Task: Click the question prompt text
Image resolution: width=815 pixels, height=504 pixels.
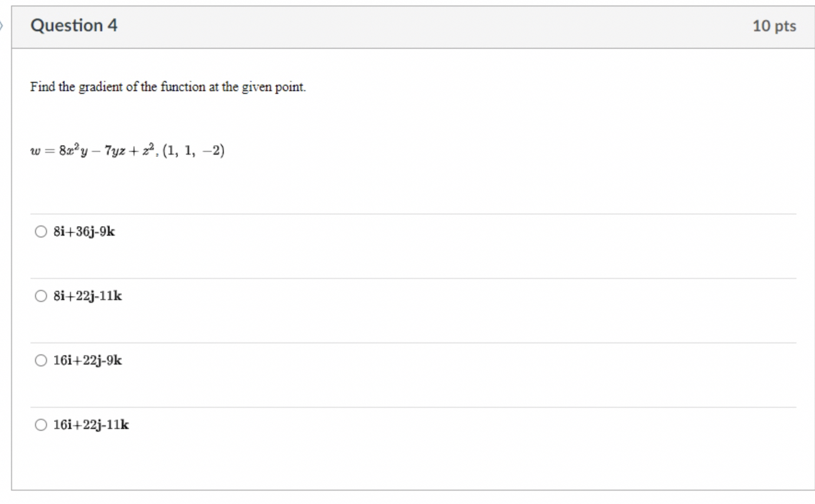Action: tap(167, 87)
